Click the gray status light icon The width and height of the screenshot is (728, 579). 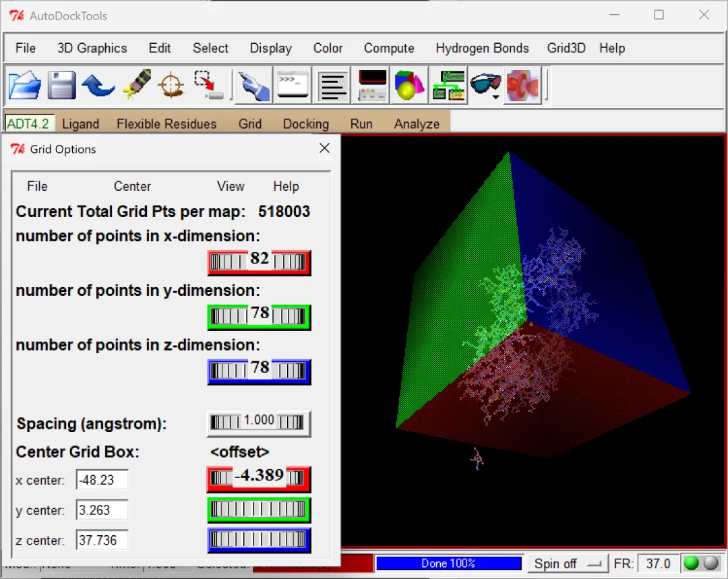pyautogui.click(x=711, y=563)
